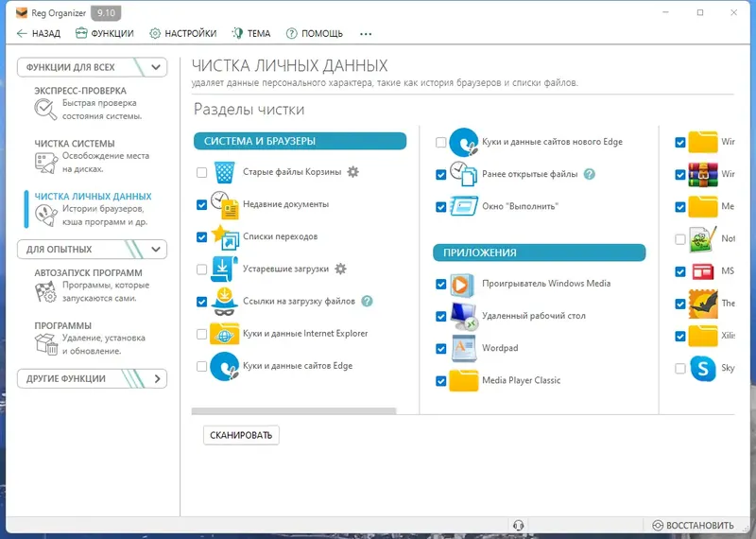Open 'Автозапуск программ' in the sidebar
Viewport: 756px width, 539px height.
point(92,286)
